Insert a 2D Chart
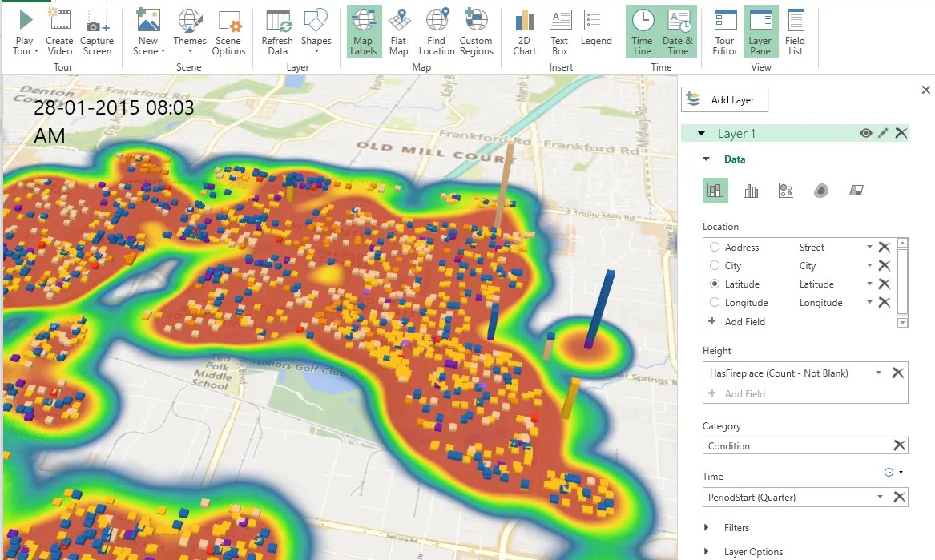The width and height of the screenshot is (935, 560). [x=524, y=32]
